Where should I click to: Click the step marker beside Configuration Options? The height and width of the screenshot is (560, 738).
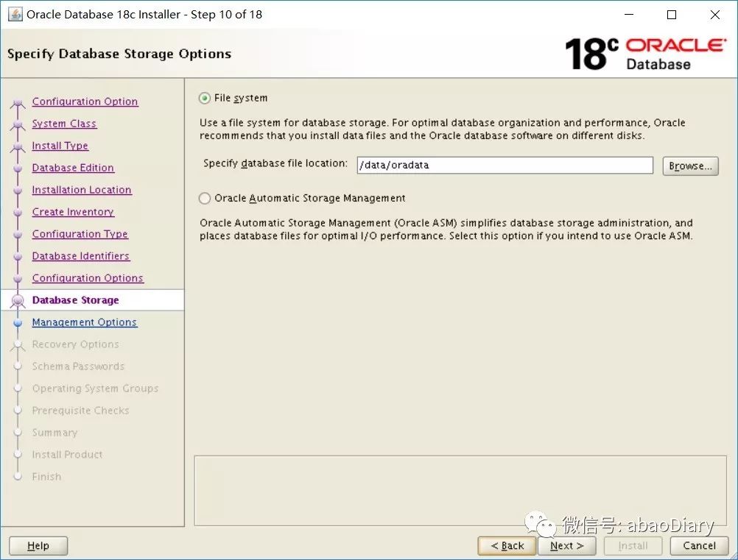point(18,279)
